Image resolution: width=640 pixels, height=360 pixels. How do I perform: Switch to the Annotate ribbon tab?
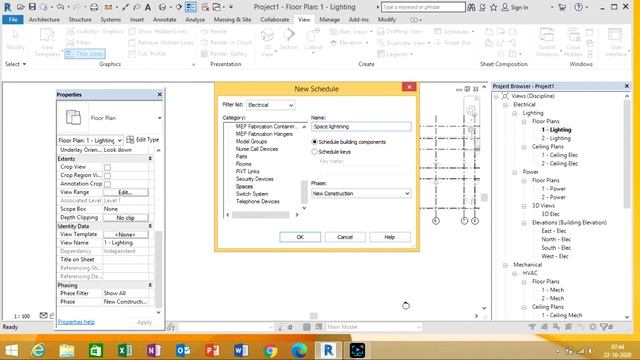point(164,20)
